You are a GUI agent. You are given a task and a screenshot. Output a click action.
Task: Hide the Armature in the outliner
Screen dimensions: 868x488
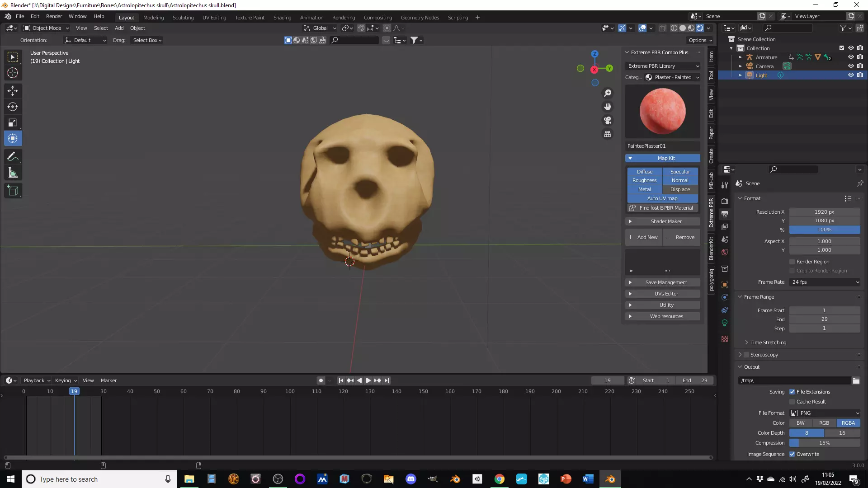(x=850, y=57)
